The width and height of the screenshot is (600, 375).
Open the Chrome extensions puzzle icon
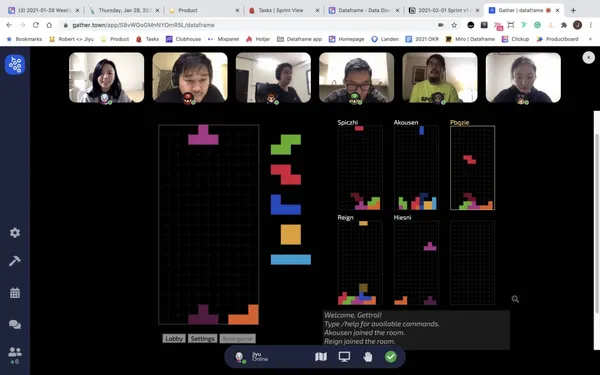pos(564,25)
